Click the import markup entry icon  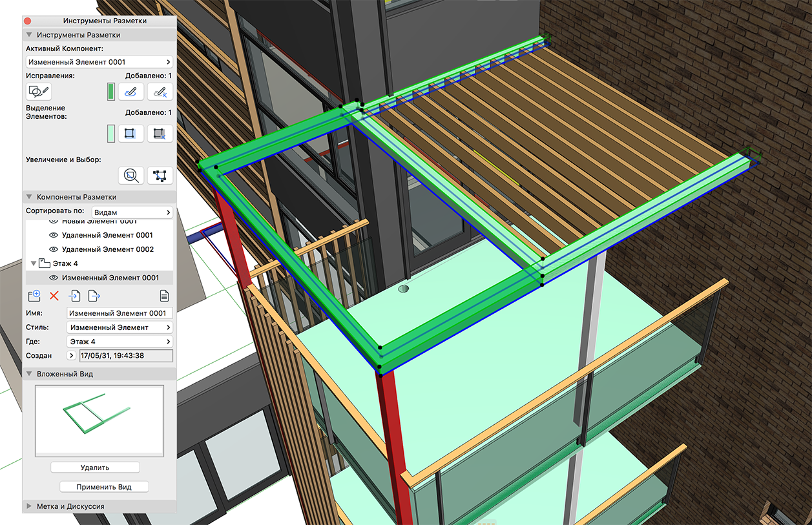74,296
